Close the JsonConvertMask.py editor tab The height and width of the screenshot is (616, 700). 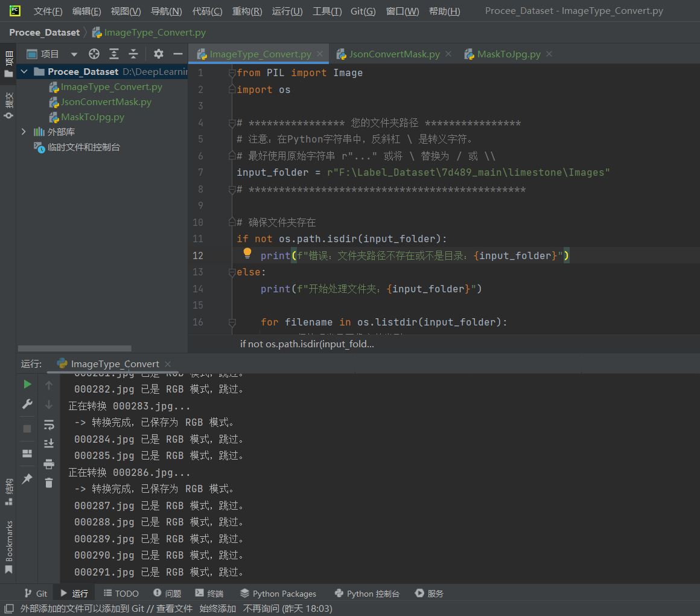tap(448, 54)
